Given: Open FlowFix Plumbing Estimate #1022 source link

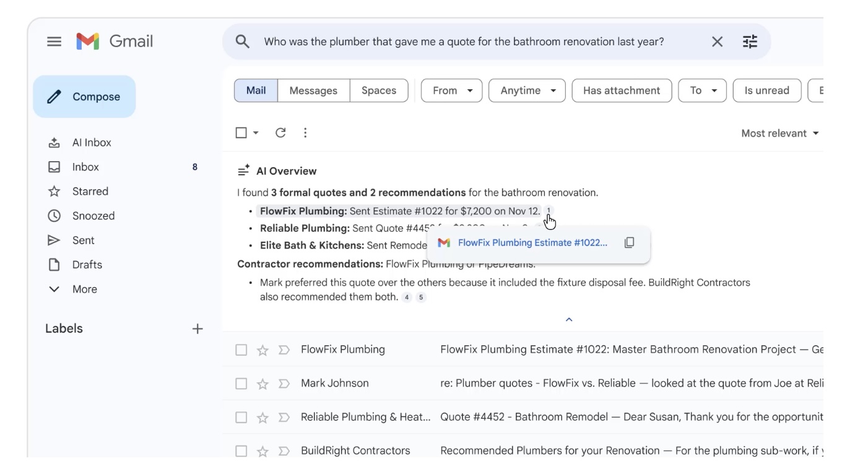Looking at the screenshot, I should pos(532,243).
